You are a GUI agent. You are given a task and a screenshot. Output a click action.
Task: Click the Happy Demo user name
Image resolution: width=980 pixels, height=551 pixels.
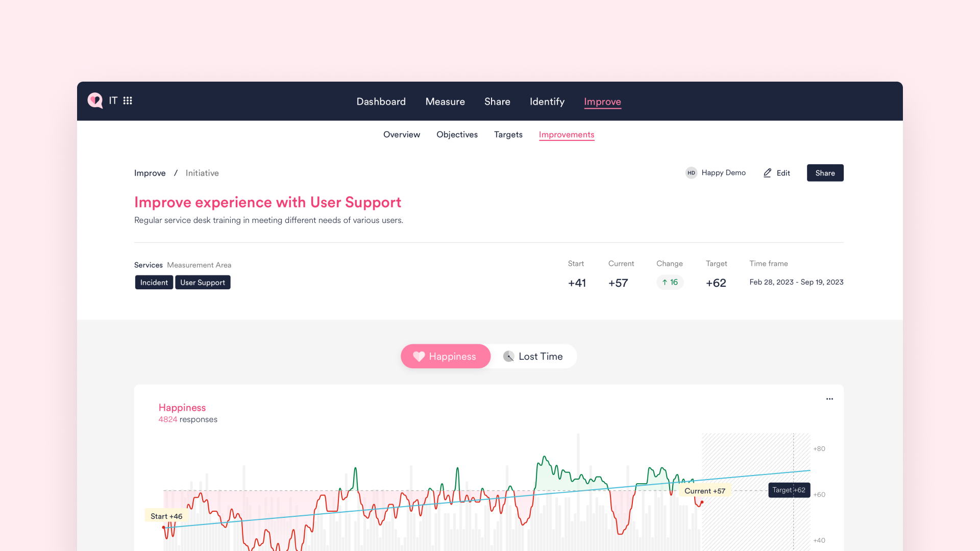723,173
